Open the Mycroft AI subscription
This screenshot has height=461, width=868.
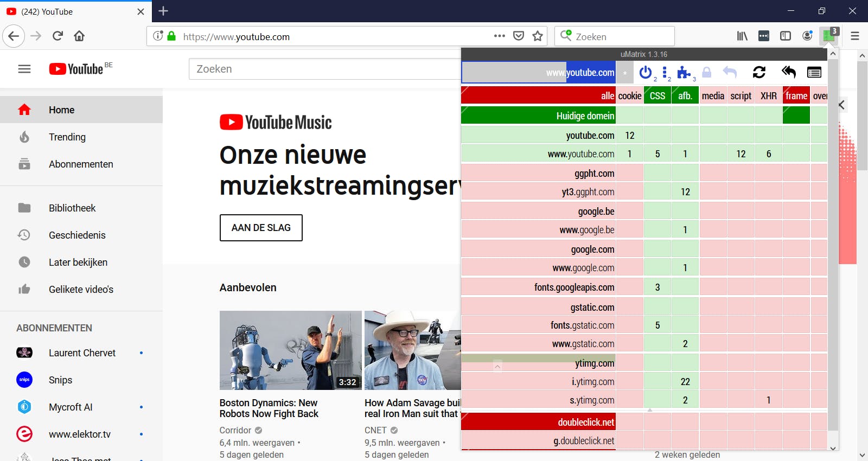[81, 407]
